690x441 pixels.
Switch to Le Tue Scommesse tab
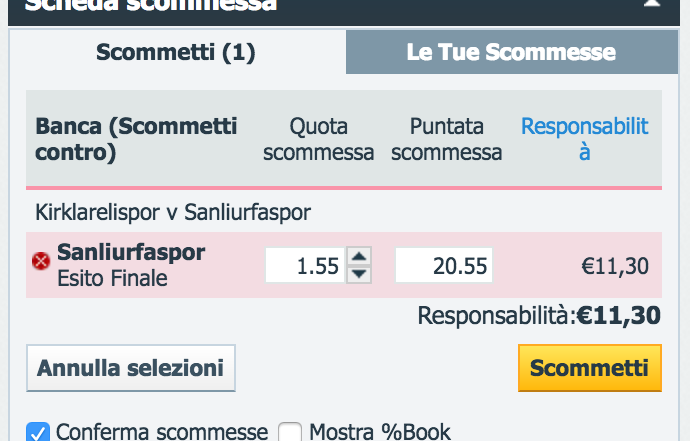pyautogui.click(x=512, y=52)
